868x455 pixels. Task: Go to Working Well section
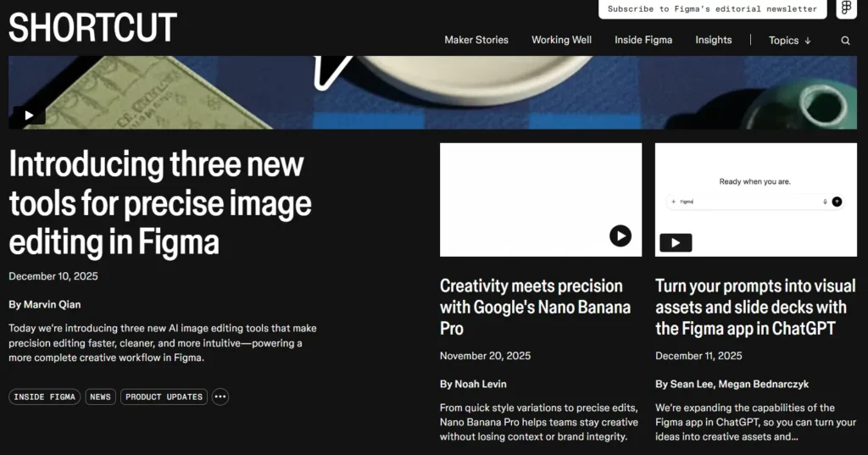561,40
